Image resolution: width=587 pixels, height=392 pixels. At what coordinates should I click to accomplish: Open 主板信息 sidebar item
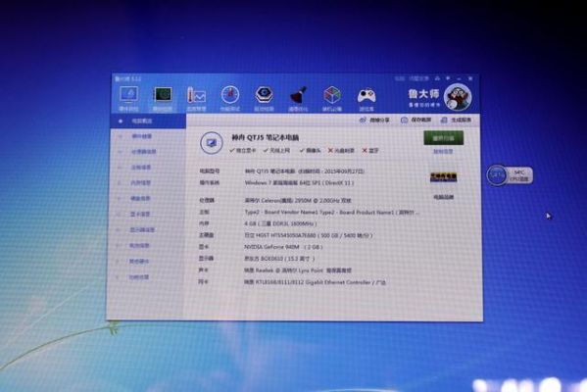[x=141, y=168]
